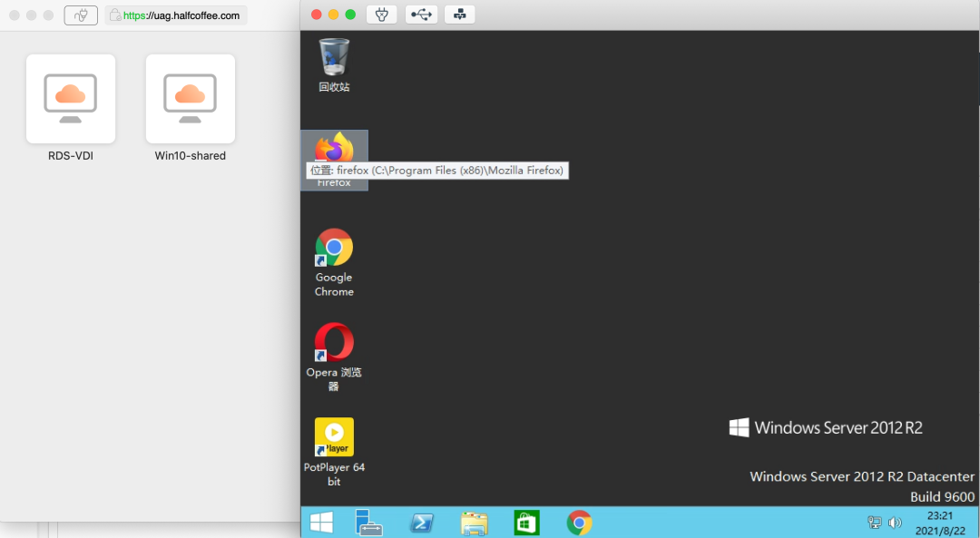Click the lock icon beside the URL
Image resolution: width=980 pixels, height=538 pixels.
click(115, 15)
